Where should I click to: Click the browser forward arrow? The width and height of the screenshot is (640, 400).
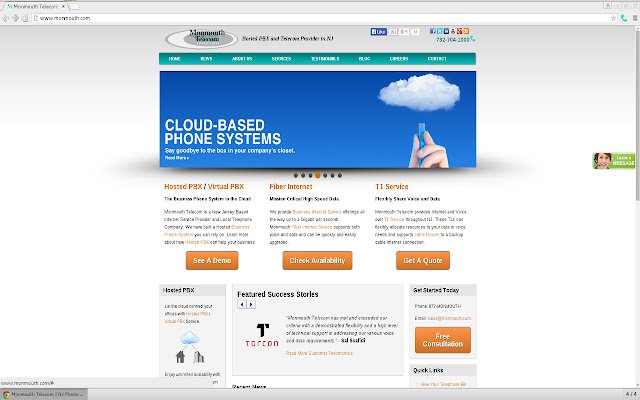point(16,18)
